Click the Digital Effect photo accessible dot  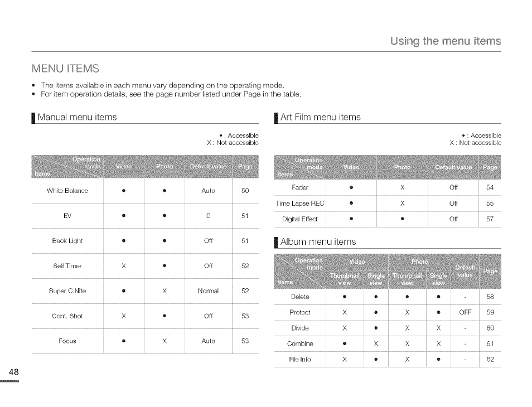tap(402, 219)
